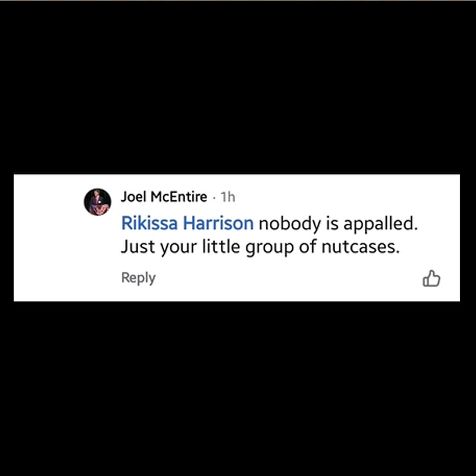The height and width of the screenshot is (476, 476).
Task: Click "Rikissa" in the blue tagged name
Action: click(x=149, y=223)
